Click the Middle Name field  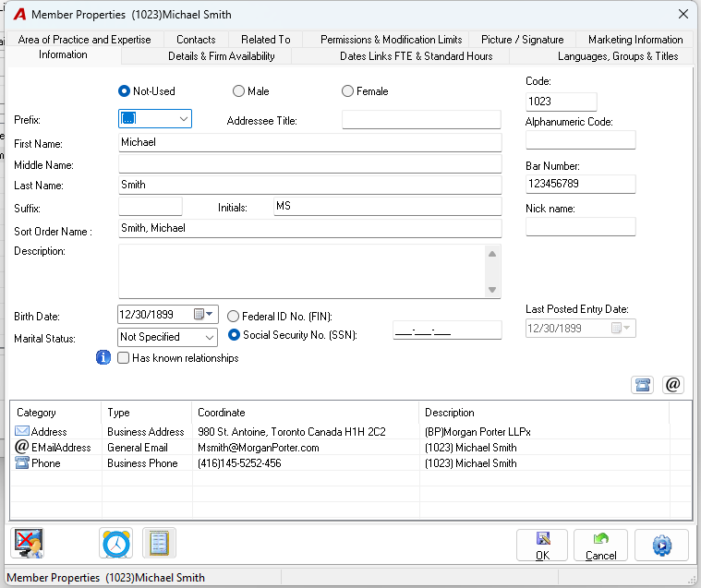[x=309, y=164]
